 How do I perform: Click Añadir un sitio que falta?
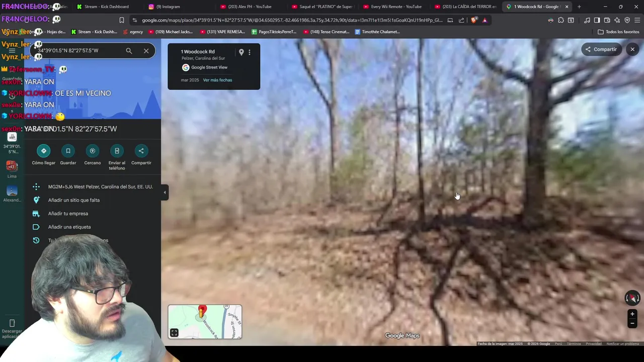click(x=74, y=200)
